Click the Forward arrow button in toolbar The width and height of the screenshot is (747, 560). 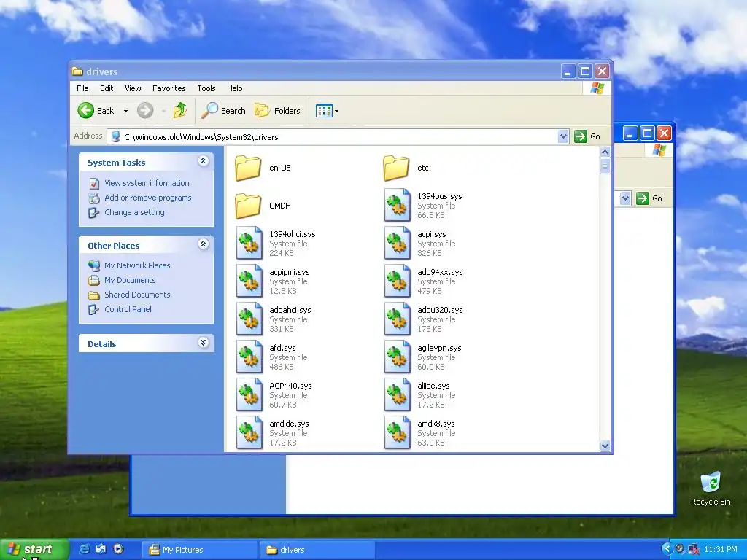(x=145, y=111)
